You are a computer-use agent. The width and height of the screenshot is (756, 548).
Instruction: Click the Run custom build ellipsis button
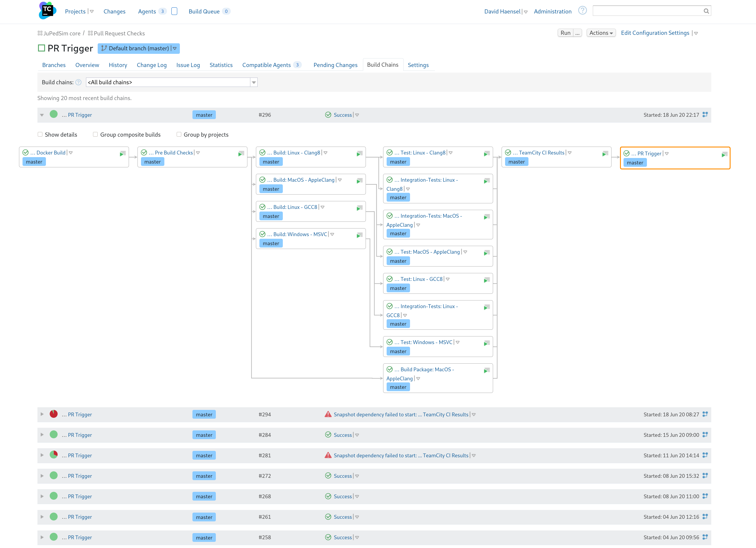(x=577, y=33)
